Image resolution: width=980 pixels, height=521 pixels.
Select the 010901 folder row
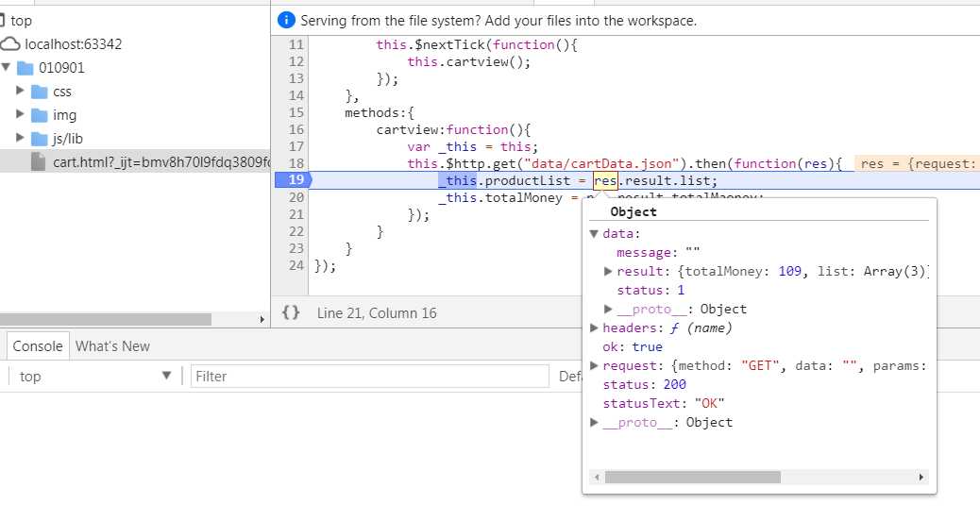(61, 67)
